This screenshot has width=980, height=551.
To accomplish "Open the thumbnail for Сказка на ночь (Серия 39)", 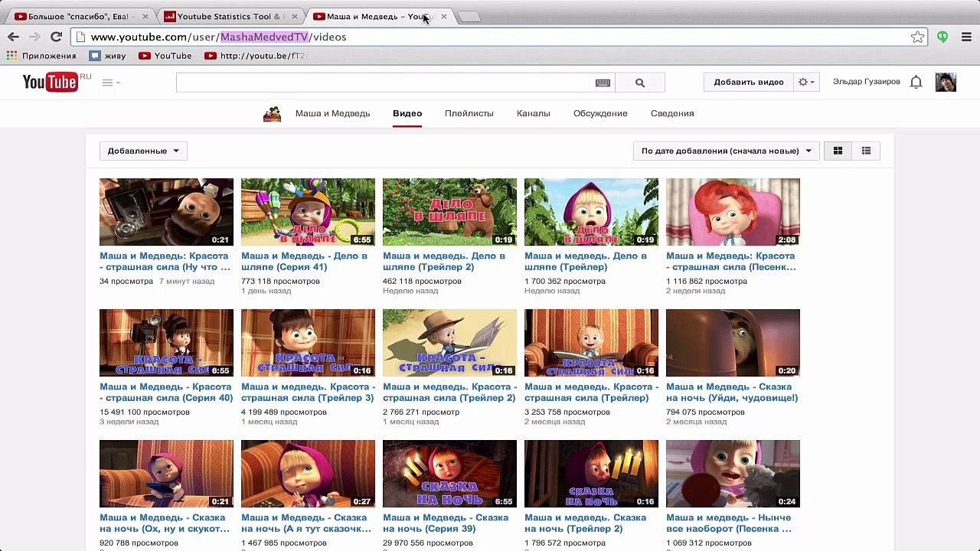I will pyautogui.click(x=449, y=474).
